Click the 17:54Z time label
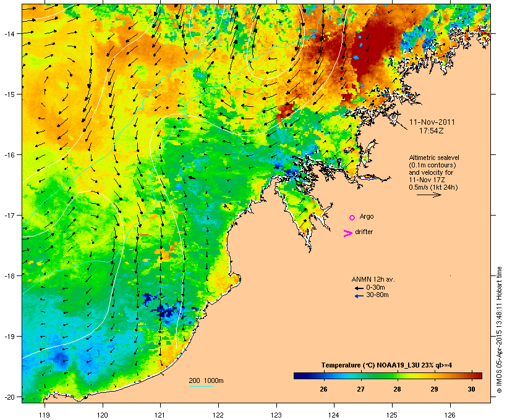Image resolution: width=507 pixels, height=420 pixels. (x=432, y=131)
